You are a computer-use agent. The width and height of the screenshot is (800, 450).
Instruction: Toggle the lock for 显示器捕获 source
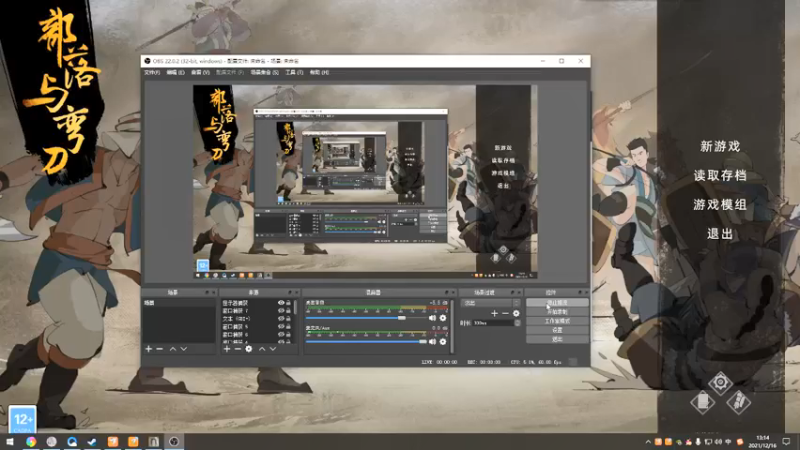point(288,303)
